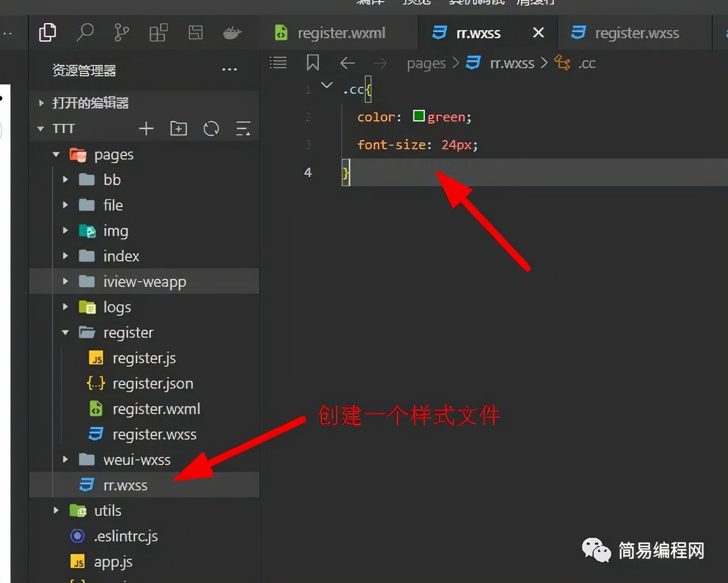
Task: Click the outline list icon beside the editor
Action: (x=278, y=62)
